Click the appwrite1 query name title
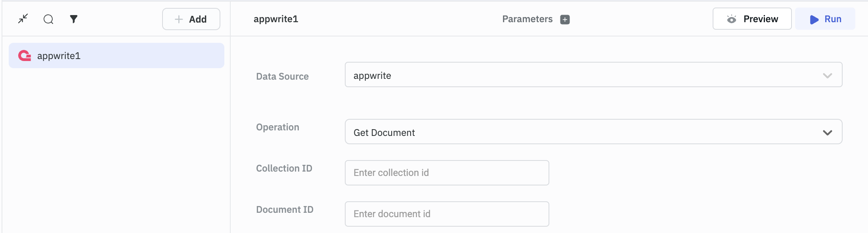868x233 pixels. coord(276,19)
